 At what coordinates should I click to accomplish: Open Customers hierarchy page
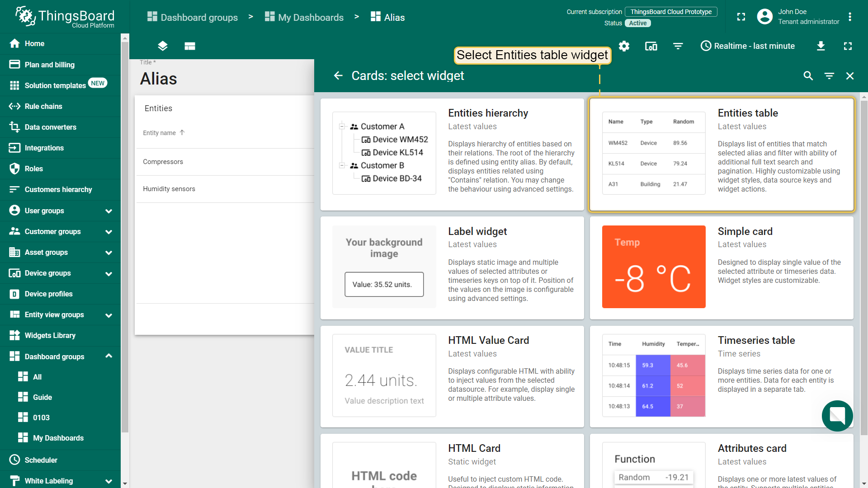coord(60,189)
